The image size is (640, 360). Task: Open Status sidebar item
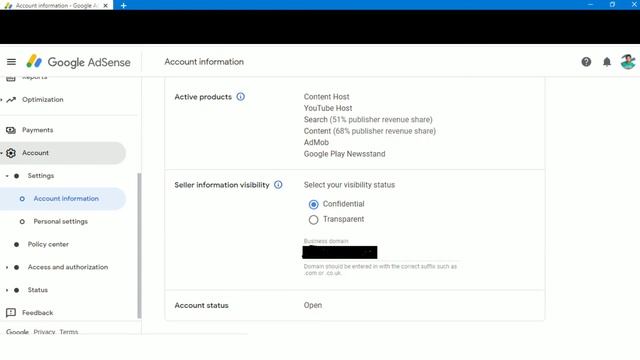pos(38,290)
